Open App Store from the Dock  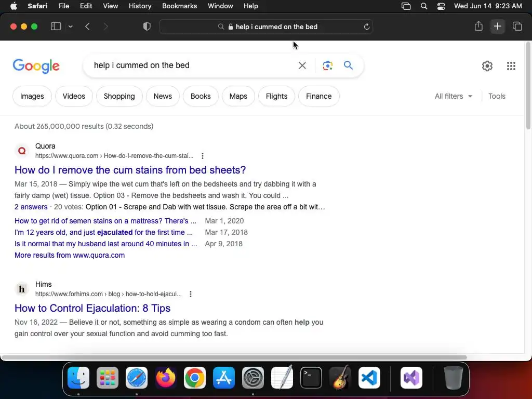(224, 378)
